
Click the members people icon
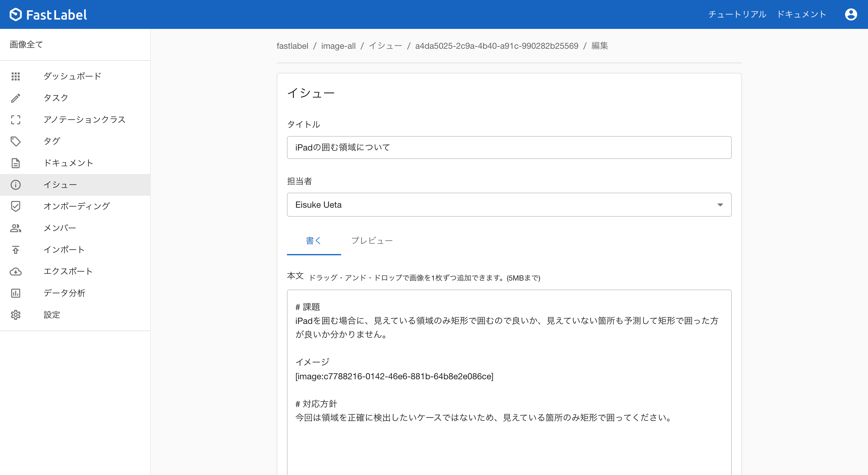[x=15, y=228]
